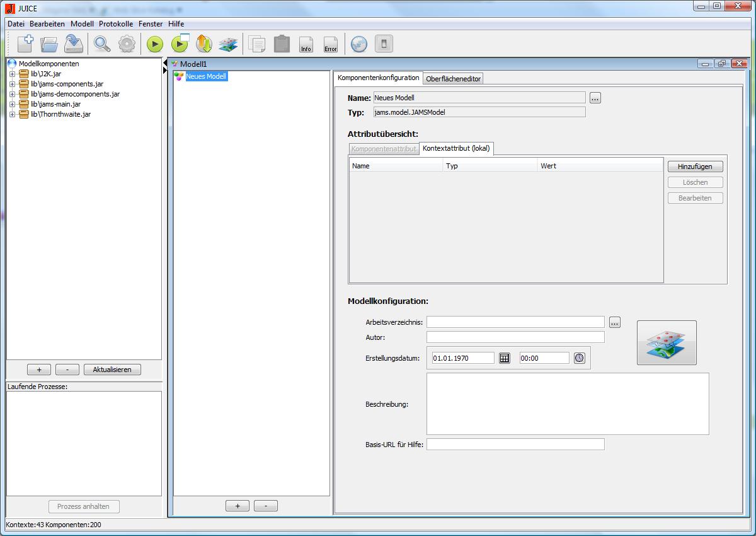Screen dimensions: 756x536
Task: Open a model file via folder icon
Action: 49,44
